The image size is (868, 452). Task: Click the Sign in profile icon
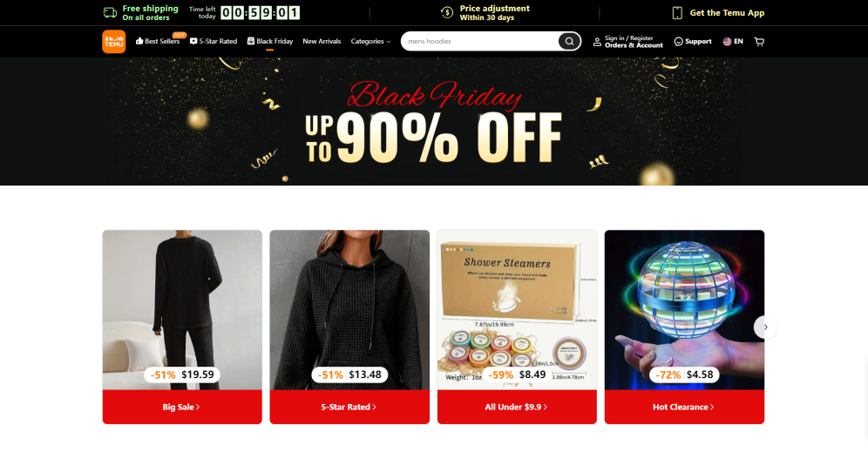point(597,42)
